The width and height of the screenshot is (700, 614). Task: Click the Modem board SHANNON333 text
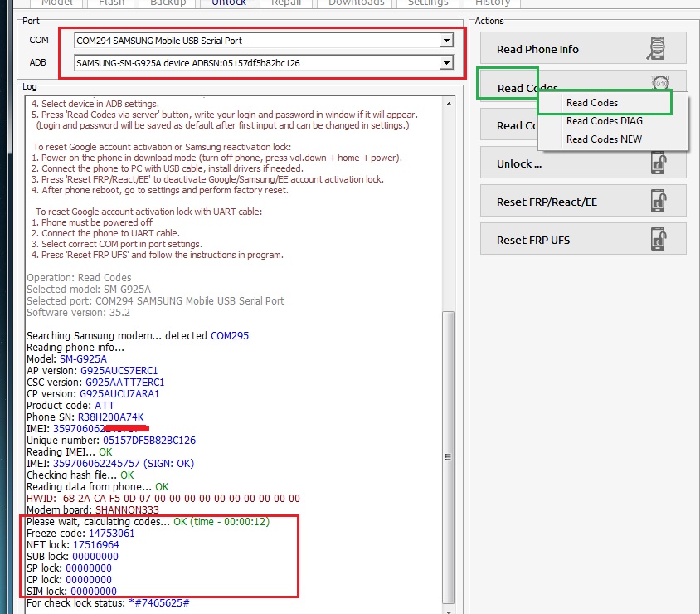point(127,510)
